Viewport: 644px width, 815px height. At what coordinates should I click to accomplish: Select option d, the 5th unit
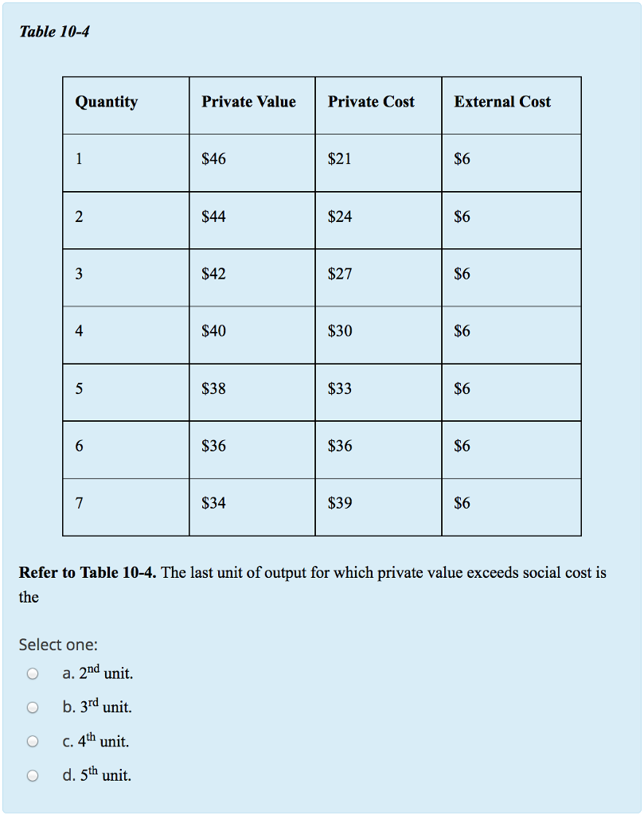click(32, 774)
